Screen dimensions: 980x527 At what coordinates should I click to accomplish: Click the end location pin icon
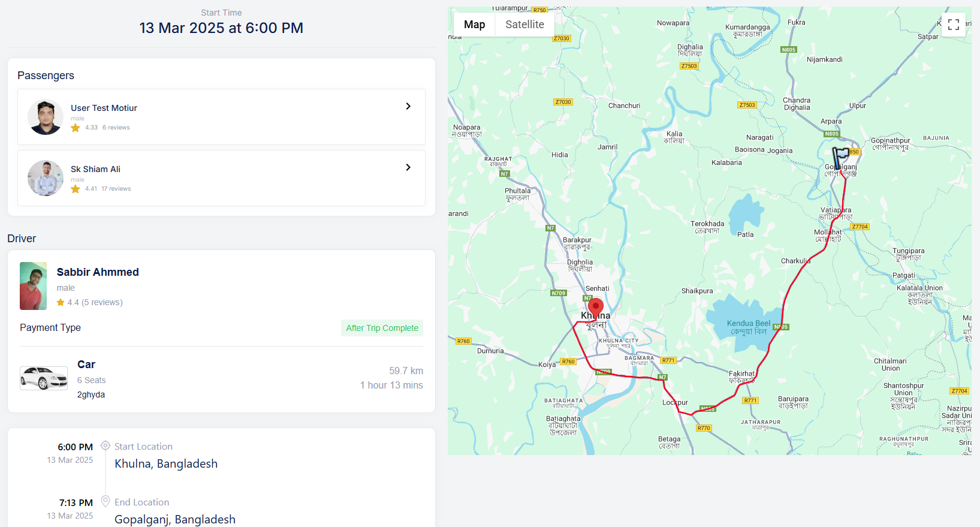pyautogui.click(x=105, y=501)
